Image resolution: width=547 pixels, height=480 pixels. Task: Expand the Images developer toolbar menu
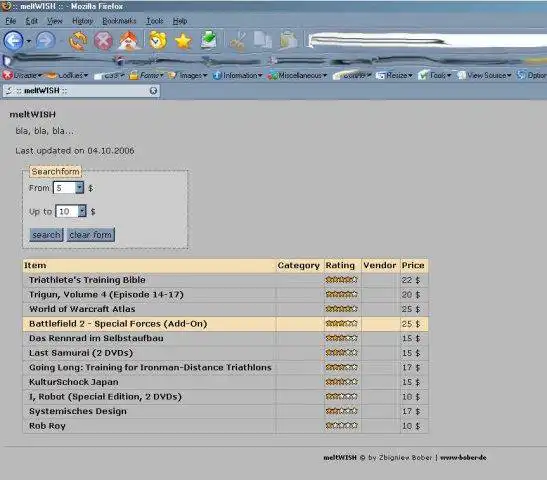click(x=188, y=75)
